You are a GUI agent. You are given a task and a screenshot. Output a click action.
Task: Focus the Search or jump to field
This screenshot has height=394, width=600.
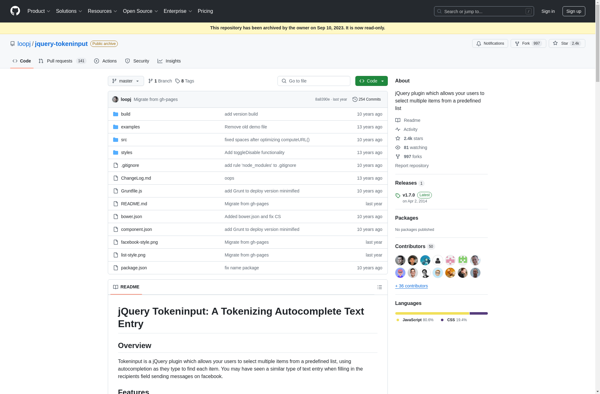click(484, 11)
